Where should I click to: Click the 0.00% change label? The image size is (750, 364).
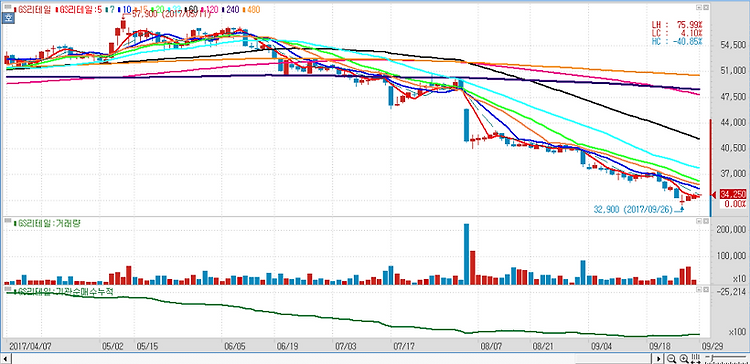point(734,203)
